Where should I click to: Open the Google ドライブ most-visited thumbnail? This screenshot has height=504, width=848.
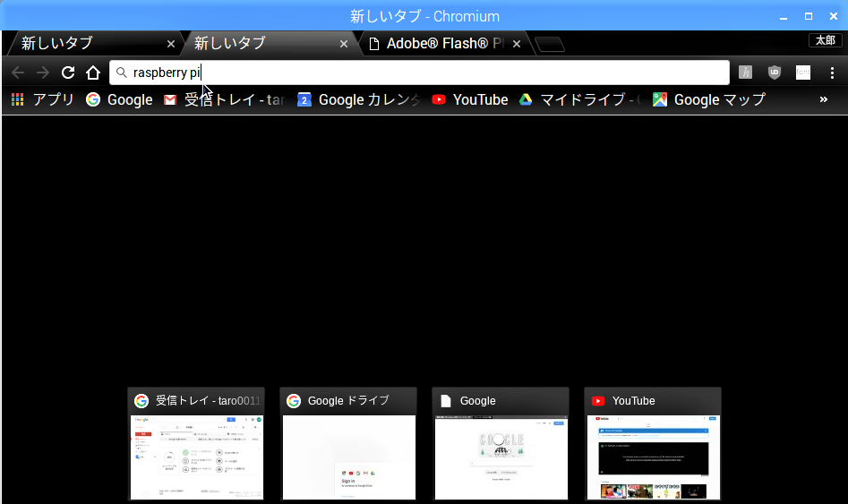click(348, 444)
